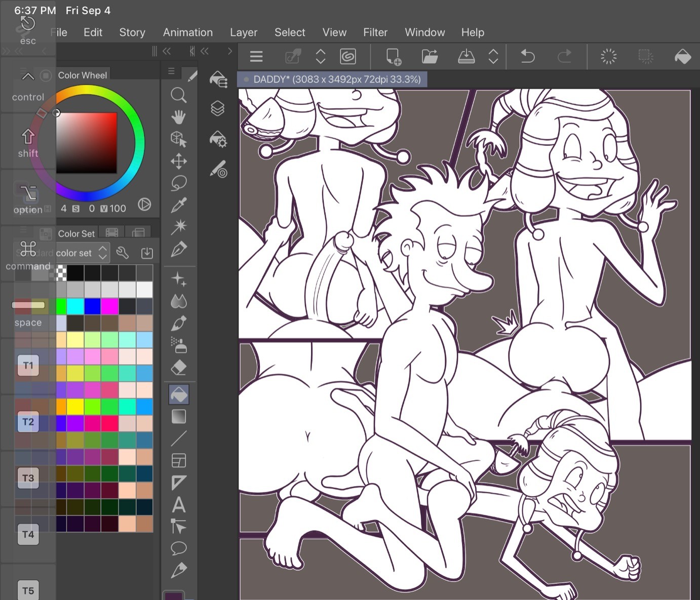Screen dimensions: 700x600
Task: Activate the Text tool
Action: coord(178,505)
